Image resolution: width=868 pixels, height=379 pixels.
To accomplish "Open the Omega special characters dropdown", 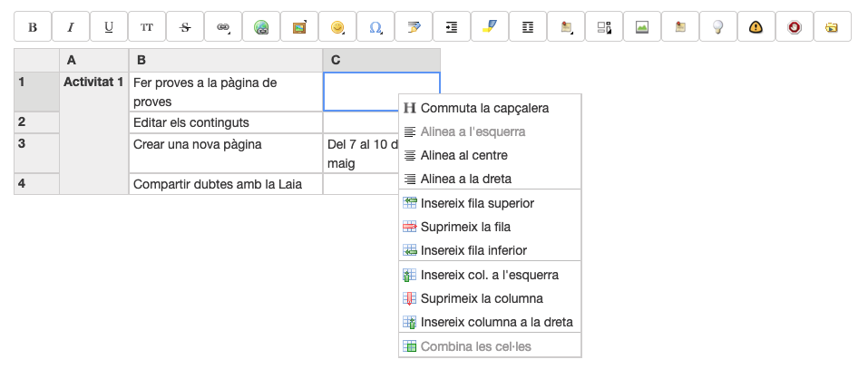I will [375, 27].
